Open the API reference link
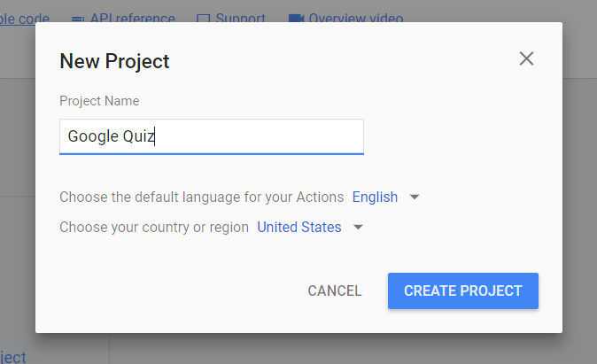This screenshot has height=364, width=597. (x=133, y=18)
